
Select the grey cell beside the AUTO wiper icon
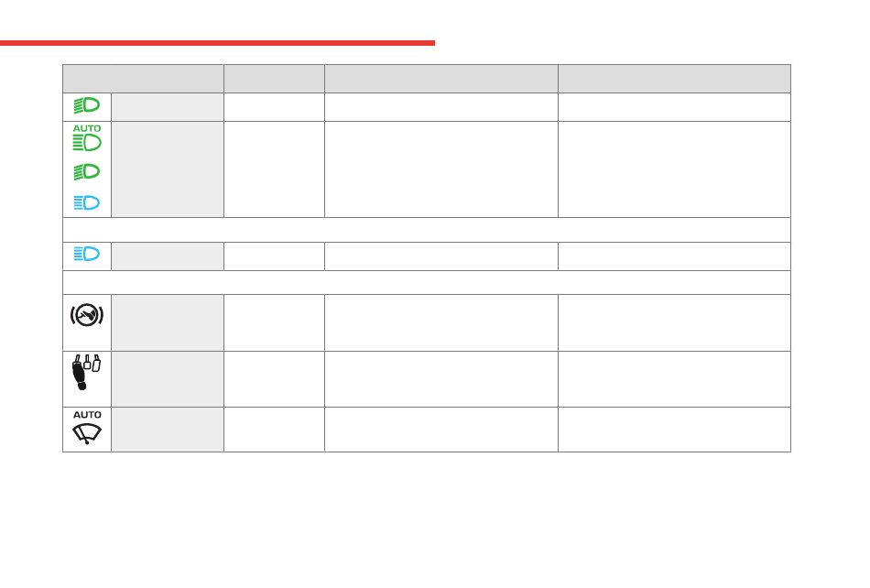pyautogui.click(x=168, y=430)
